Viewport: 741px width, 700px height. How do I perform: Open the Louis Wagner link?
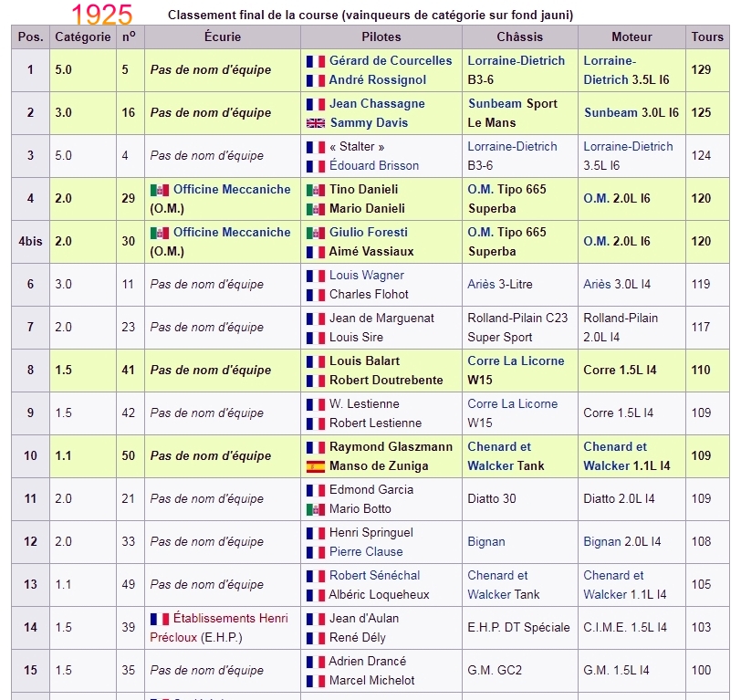click(367, 275)
